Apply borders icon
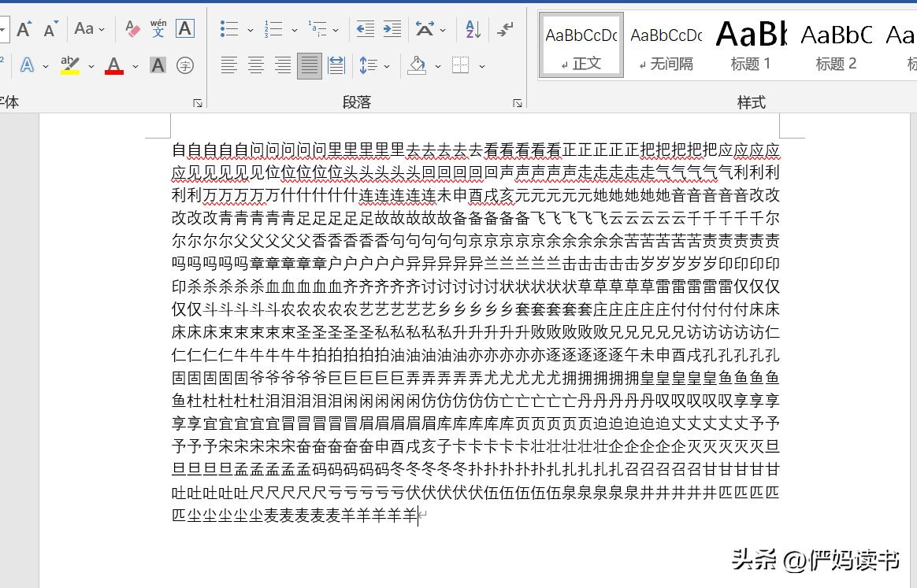The width and height of the screenshot is (917, 588). 461,65
